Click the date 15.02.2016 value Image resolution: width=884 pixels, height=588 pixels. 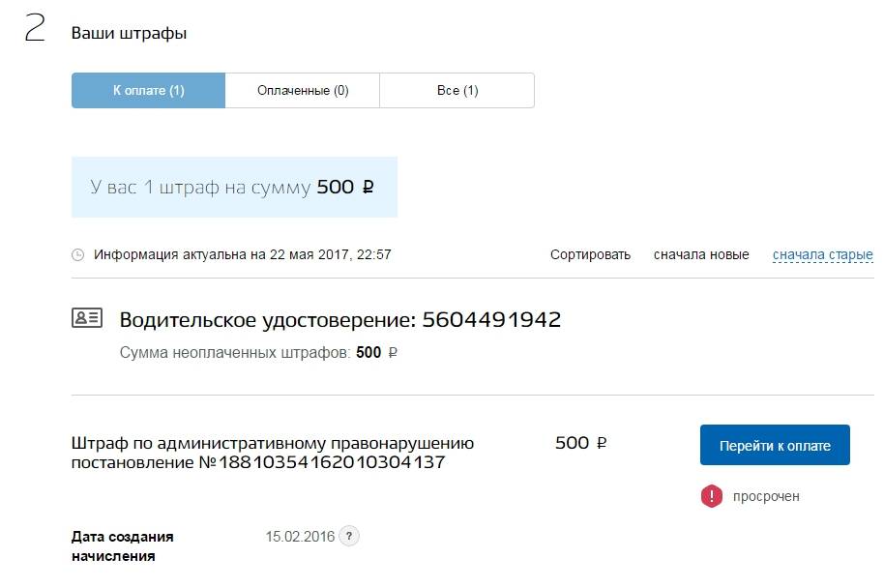coord(300,536)
